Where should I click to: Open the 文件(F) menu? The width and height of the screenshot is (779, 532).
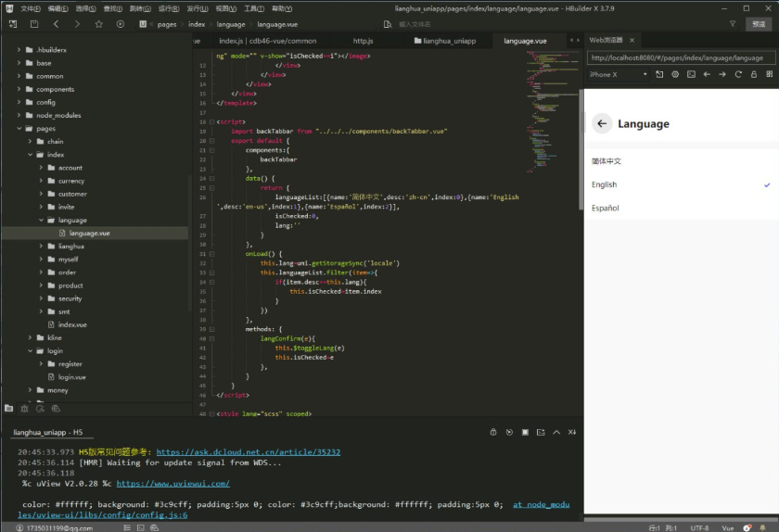tap(31, 8)
